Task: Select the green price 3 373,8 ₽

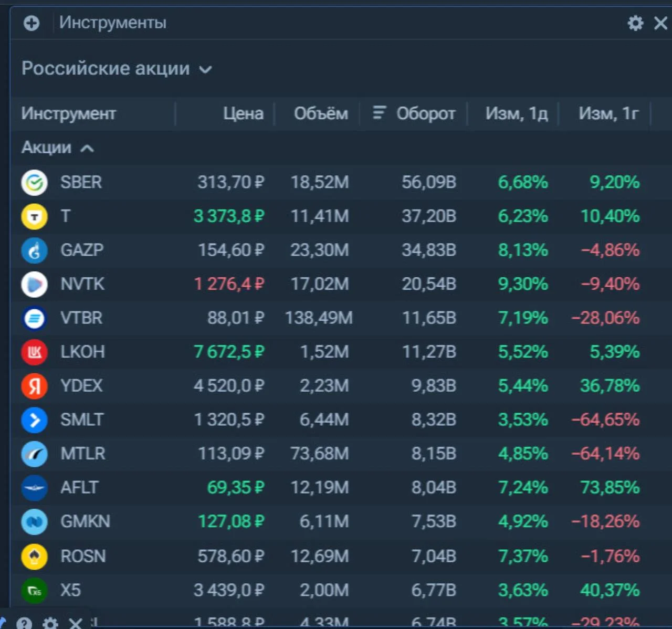Action: (x=229, y=216)
